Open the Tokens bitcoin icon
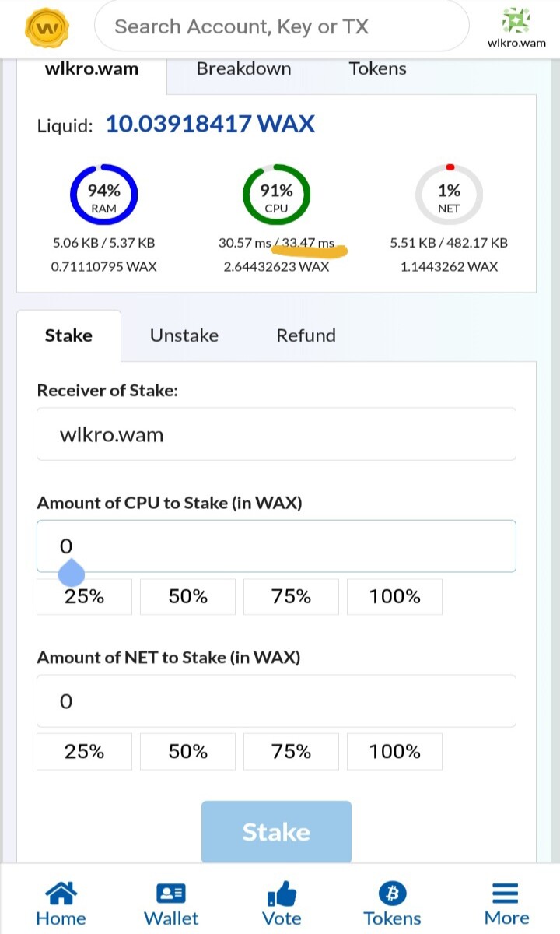Screen dimensions: 560x934 (393, 893)
